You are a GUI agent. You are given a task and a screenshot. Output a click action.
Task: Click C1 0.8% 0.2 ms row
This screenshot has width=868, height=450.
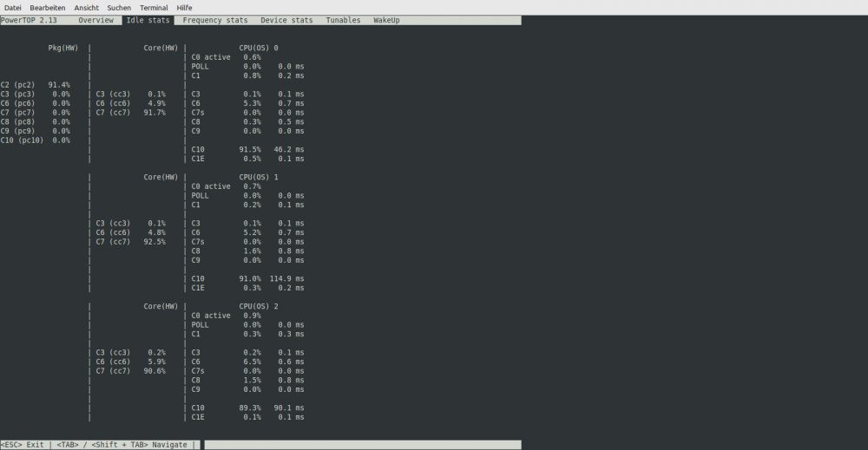pyautogui.click(x=247, y=75)
